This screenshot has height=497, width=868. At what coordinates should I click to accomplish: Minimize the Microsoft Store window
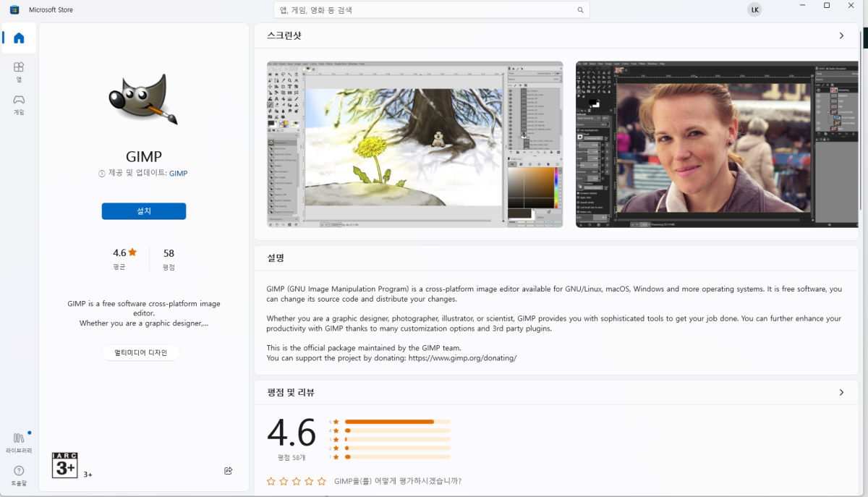tap(803, 5)
